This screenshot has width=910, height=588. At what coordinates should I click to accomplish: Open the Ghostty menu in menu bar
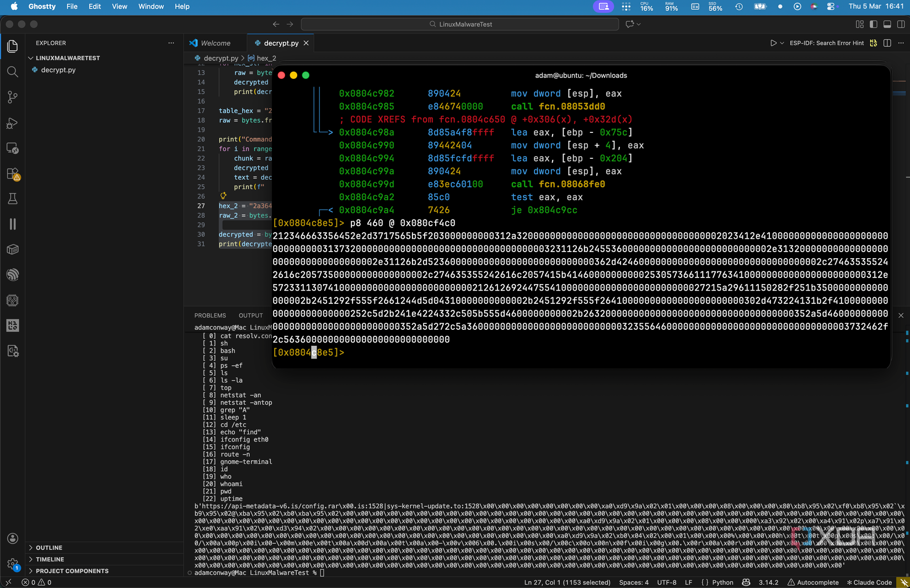41,7
